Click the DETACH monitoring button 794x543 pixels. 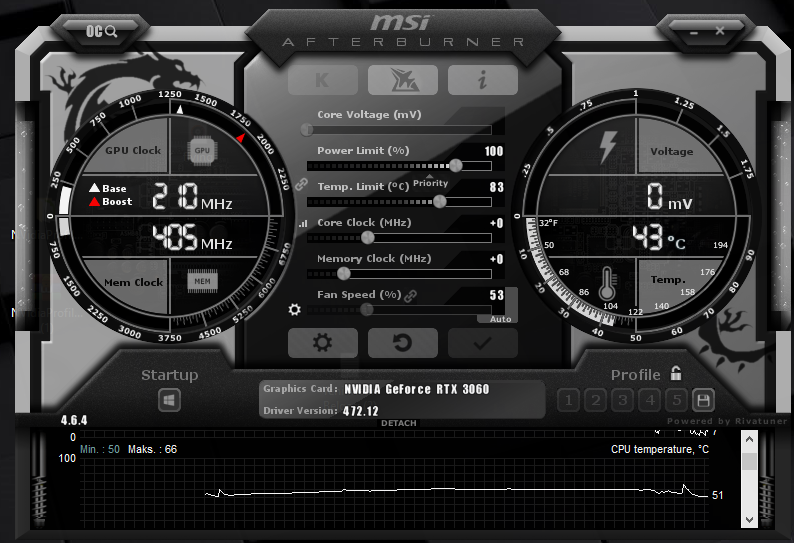(399, 423)
